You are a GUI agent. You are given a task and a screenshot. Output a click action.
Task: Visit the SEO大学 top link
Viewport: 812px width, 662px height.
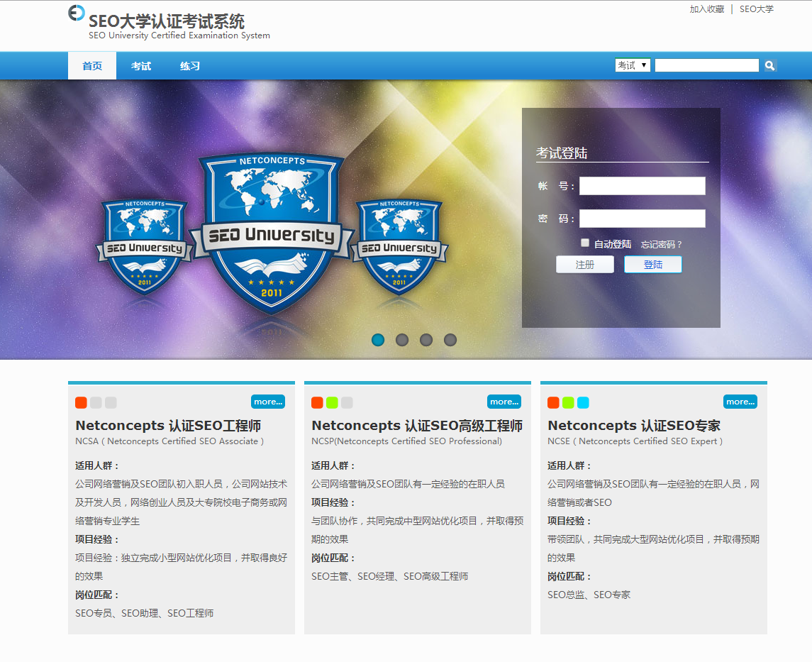tap(757, 9)
